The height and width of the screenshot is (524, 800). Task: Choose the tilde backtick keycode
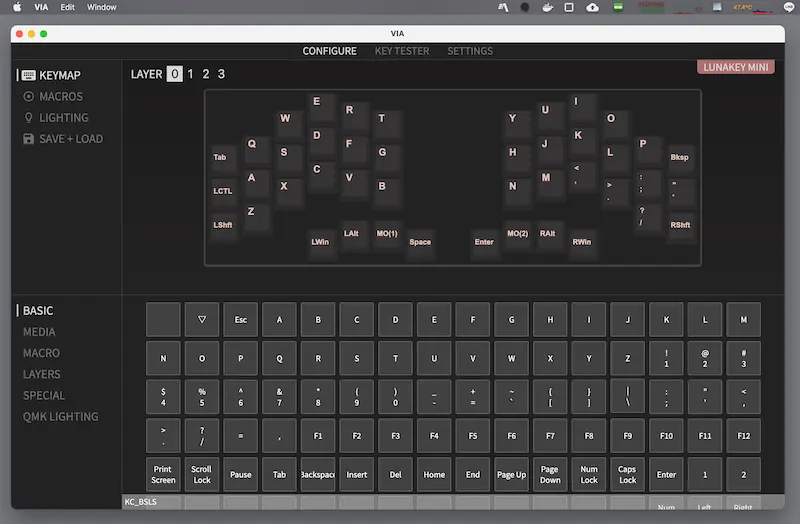tap(511, 396)
